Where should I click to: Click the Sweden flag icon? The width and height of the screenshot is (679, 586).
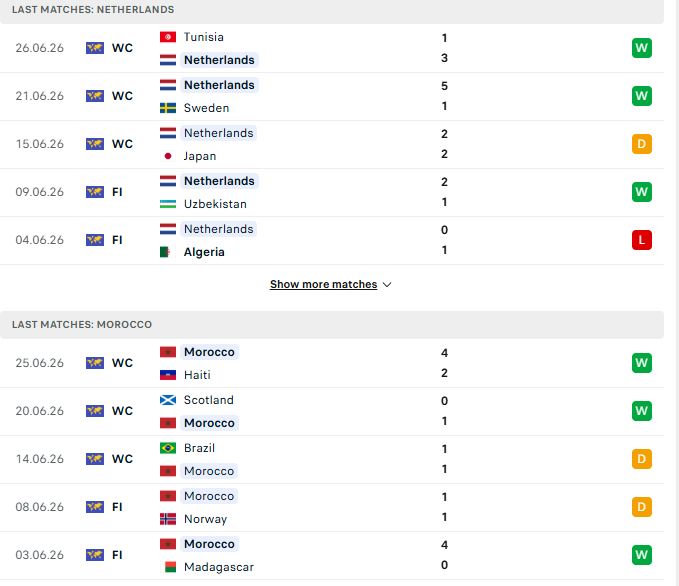point(168,108)
